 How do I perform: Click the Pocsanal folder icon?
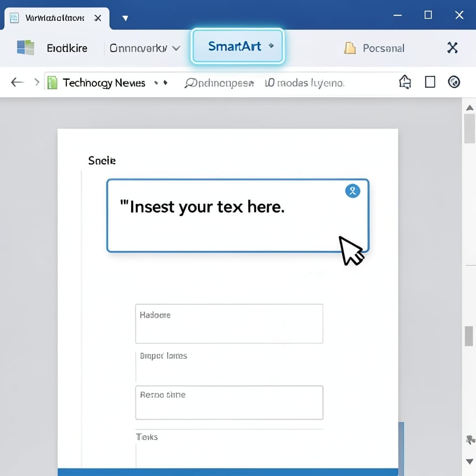click(x=350, y=48)
